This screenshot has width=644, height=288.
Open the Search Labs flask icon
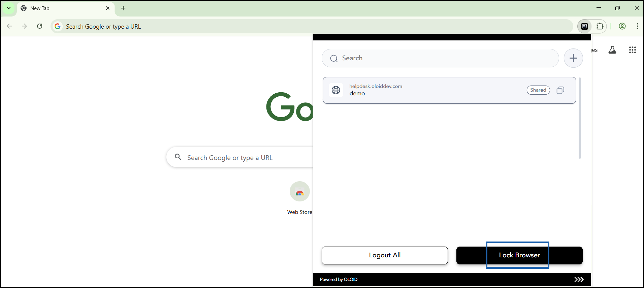point(612,50)
